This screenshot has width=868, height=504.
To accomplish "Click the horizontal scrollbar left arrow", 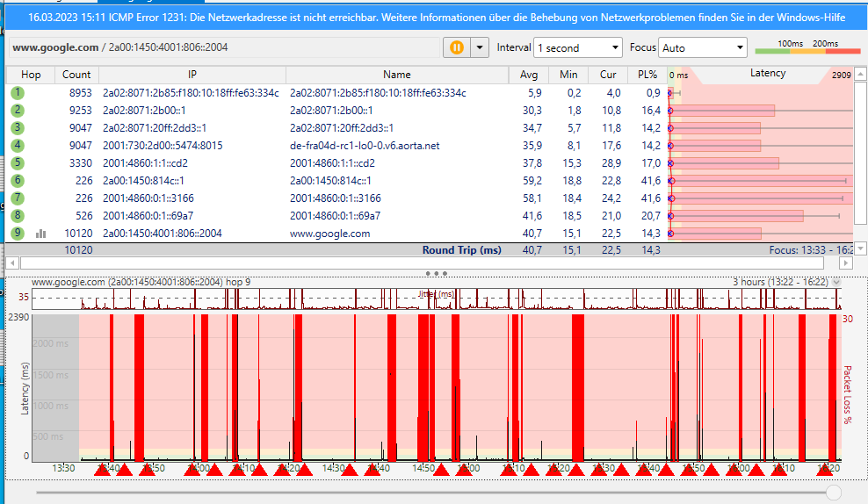I will 11,263.
